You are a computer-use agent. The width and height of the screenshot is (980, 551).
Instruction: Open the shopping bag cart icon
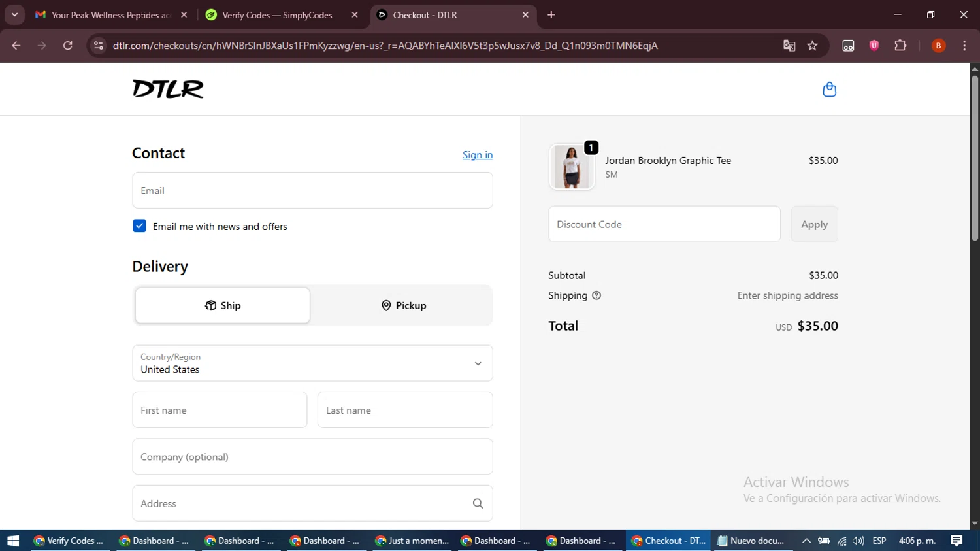click(829, 90)
